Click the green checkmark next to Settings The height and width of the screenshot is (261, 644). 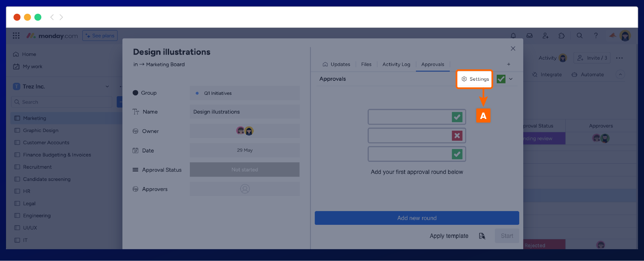point(501,79)
